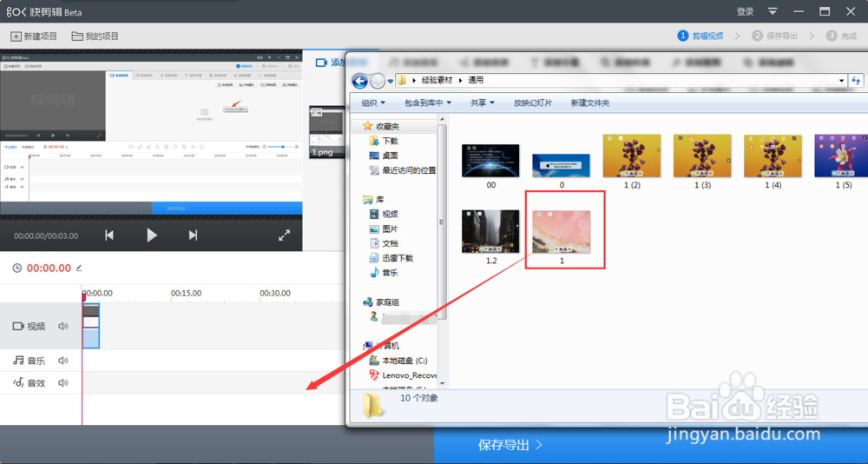Mute the 视频 track
Screen dimensions: 868x464
click(63, 327)
